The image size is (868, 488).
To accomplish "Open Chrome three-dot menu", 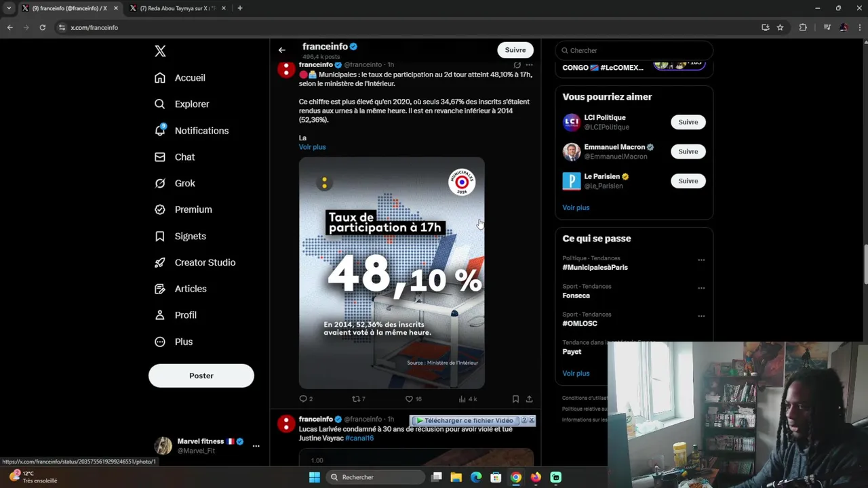I will click(859, 28).
